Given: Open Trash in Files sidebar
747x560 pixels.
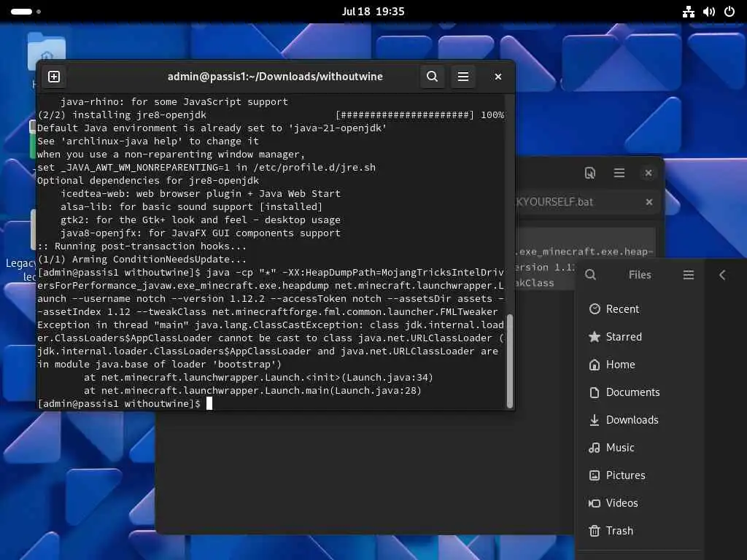Looking at the screenshot, I should pyautogui.click(x=640, y=531).
